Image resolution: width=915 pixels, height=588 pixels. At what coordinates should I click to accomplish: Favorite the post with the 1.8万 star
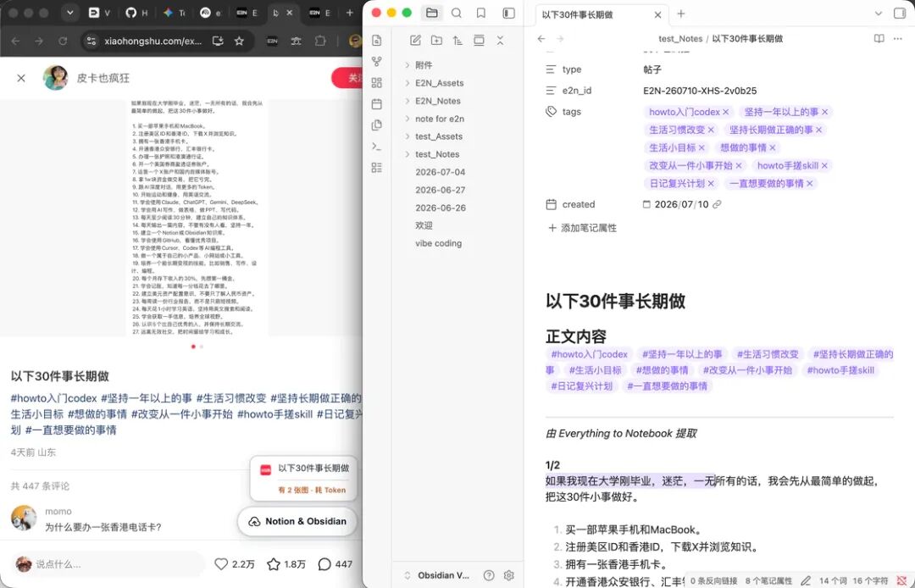click(x=274, y=564)
